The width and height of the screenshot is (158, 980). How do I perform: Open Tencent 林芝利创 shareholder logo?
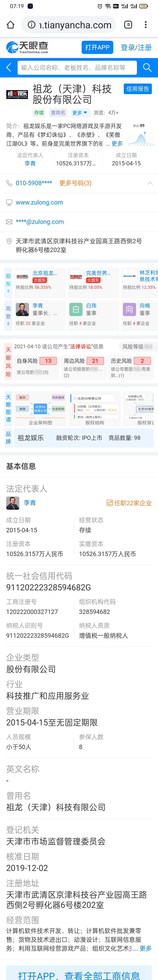tap(129, 276)
